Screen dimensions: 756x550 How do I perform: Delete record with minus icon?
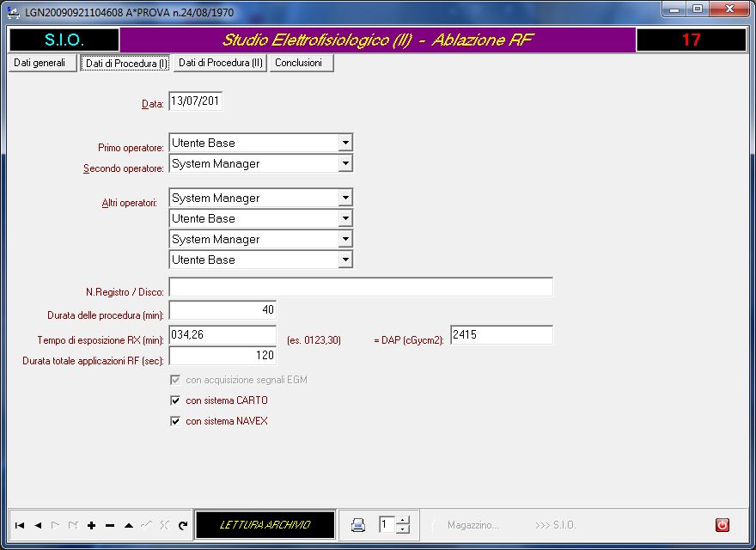[110, 525]
